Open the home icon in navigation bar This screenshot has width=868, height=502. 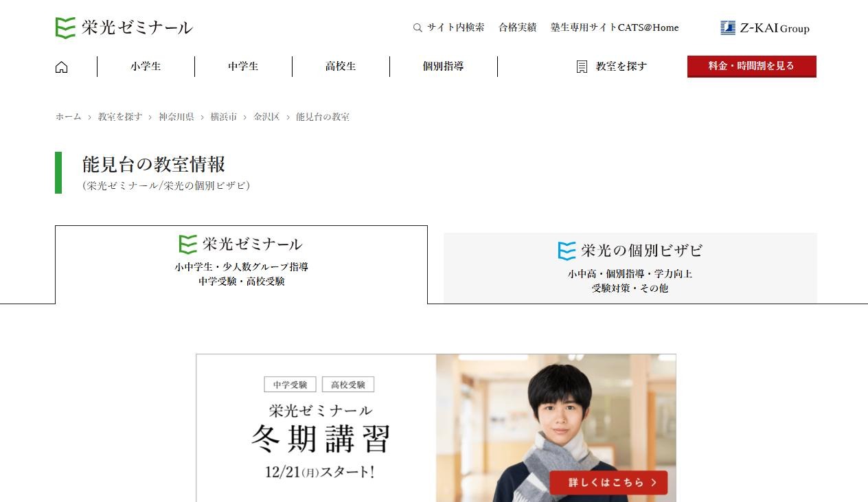tap(62, 67)
